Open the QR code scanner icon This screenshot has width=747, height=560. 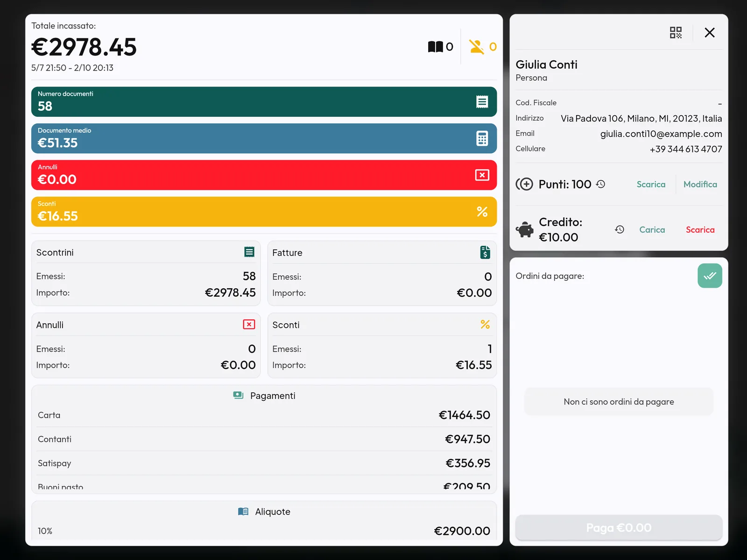coord(676,33)
